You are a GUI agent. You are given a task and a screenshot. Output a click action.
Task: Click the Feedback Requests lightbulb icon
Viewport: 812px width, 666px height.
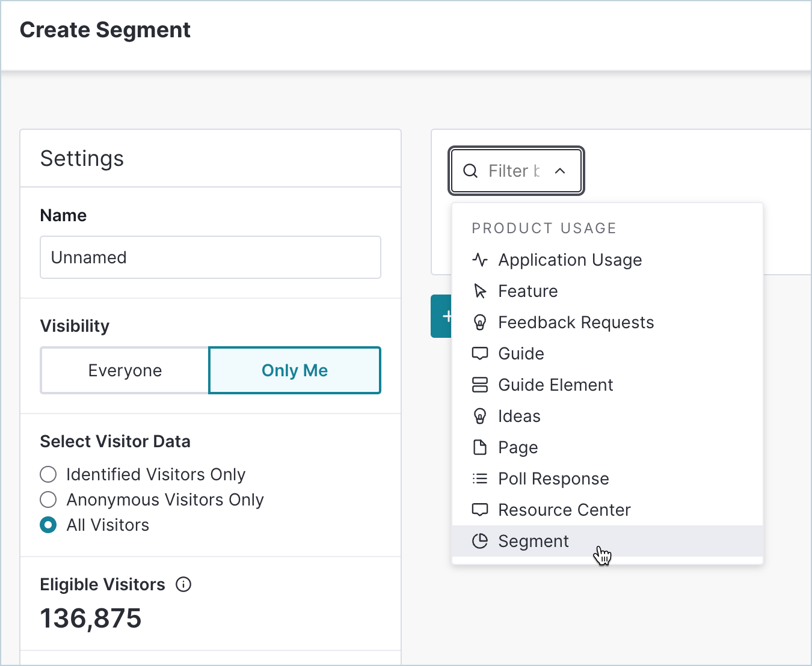pyautogui.click(x=479, y=322)
